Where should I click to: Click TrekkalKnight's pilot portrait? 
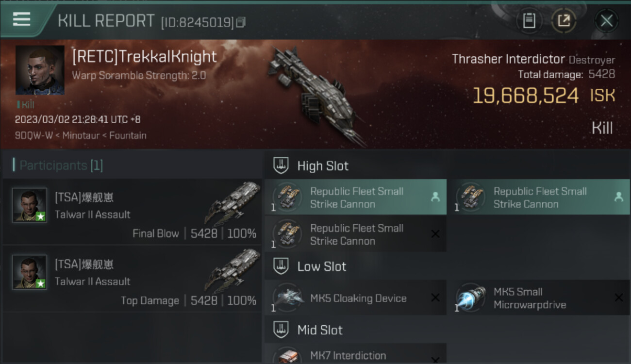point(40,70)
